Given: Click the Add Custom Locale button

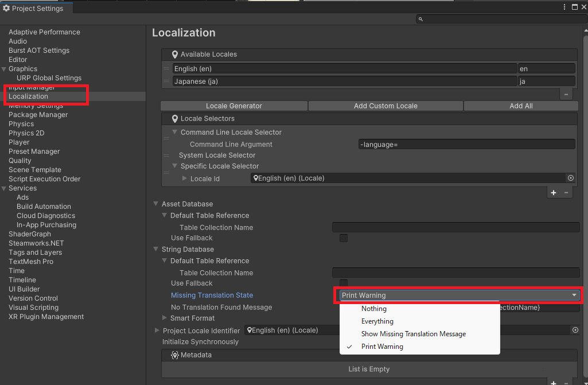Looking at the screenshot, I should (x=385, y=106).
